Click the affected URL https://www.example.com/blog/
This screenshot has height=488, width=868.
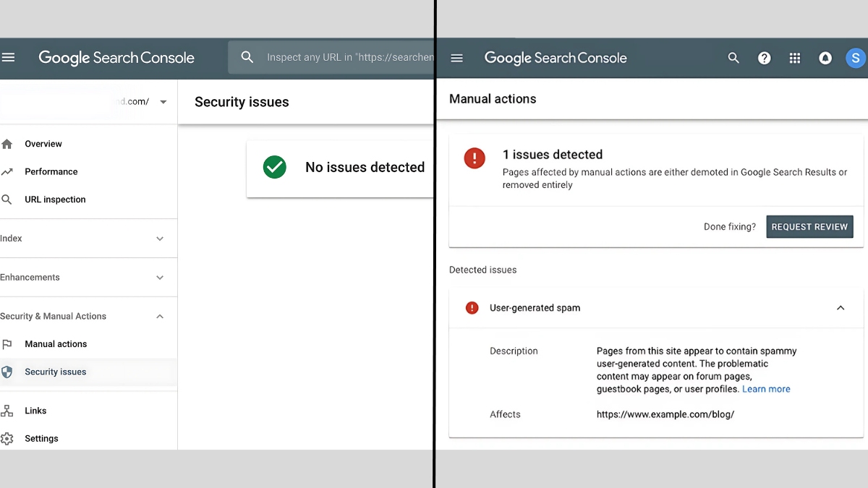(x=665, y=414)
